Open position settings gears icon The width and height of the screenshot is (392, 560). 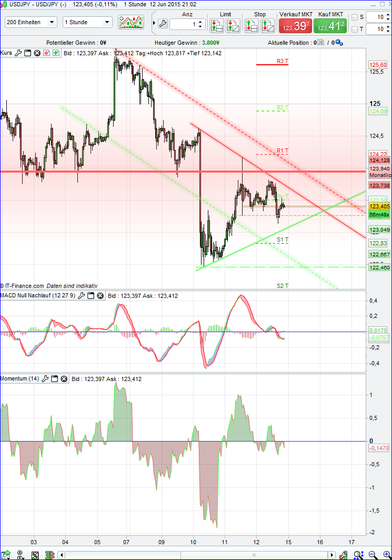[339, 43]
